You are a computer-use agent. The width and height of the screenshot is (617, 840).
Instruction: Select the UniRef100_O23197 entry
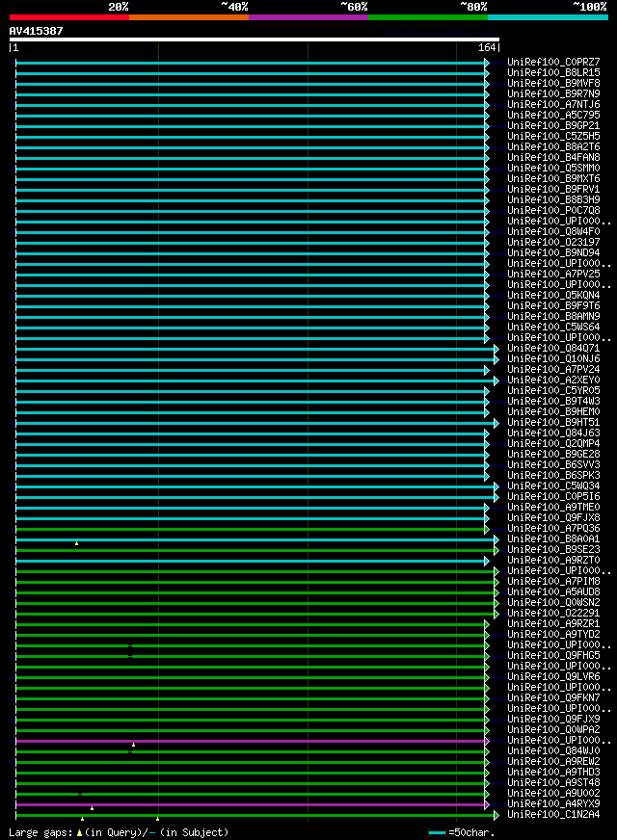point(553,242)
